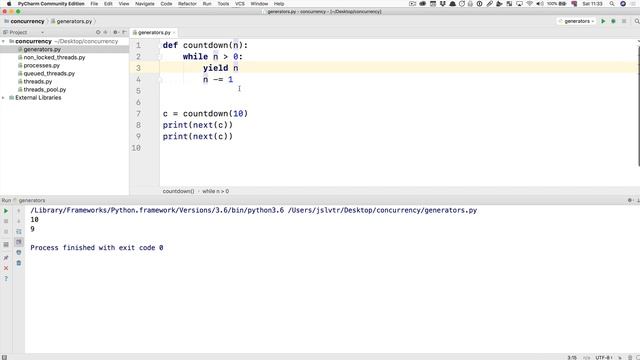Click the 'c = countdown(10)' code line
640x360 pixels.
point(205,113)
